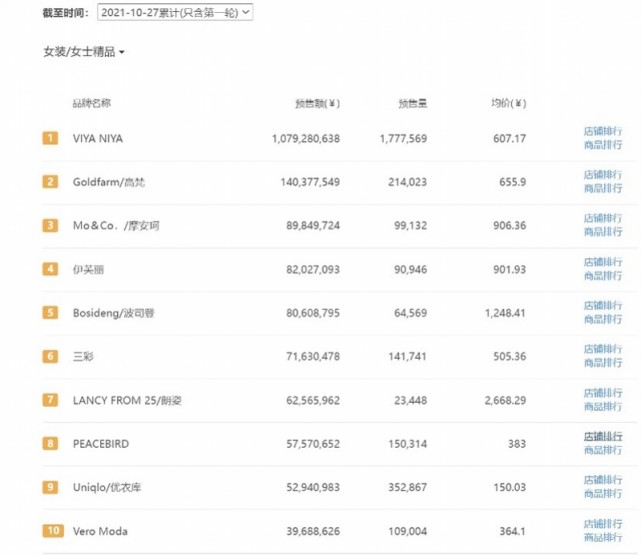Open 商品排行 link for Goldfarm/高梵
641x556 pixels.
click(x=603, y=188)
